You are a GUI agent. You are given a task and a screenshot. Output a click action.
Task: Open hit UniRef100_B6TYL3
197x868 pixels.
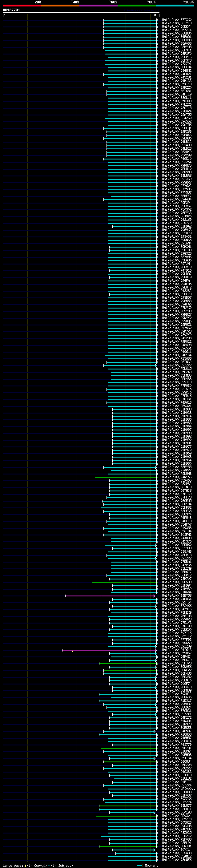[176, 23]
